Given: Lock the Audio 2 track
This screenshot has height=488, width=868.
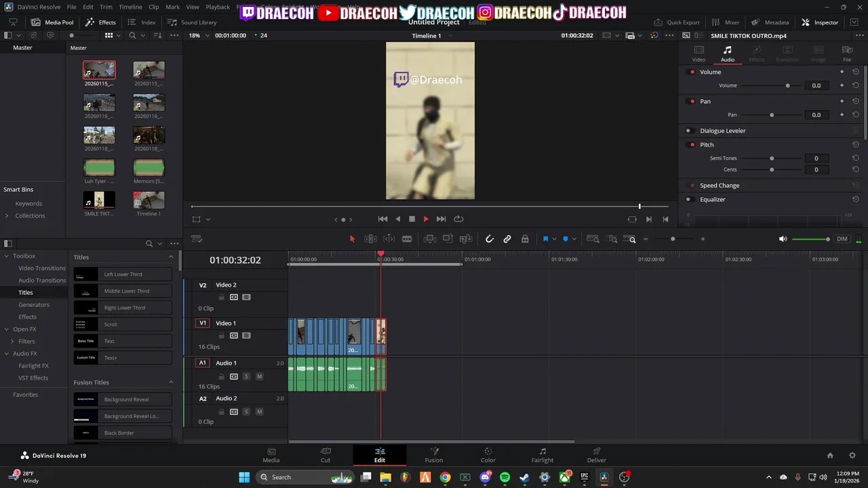Looking at the screenshot, I should point(221,411).
